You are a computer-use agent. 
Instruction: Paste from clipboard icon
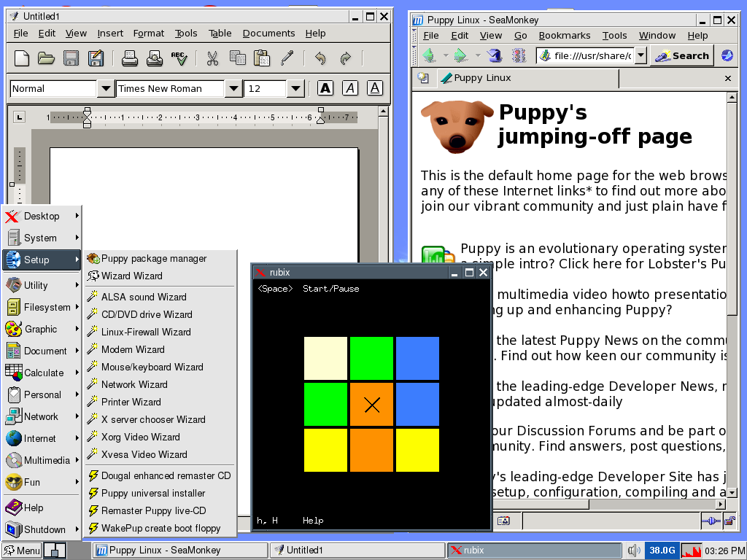pyautogui.click(x=262, y=58)
